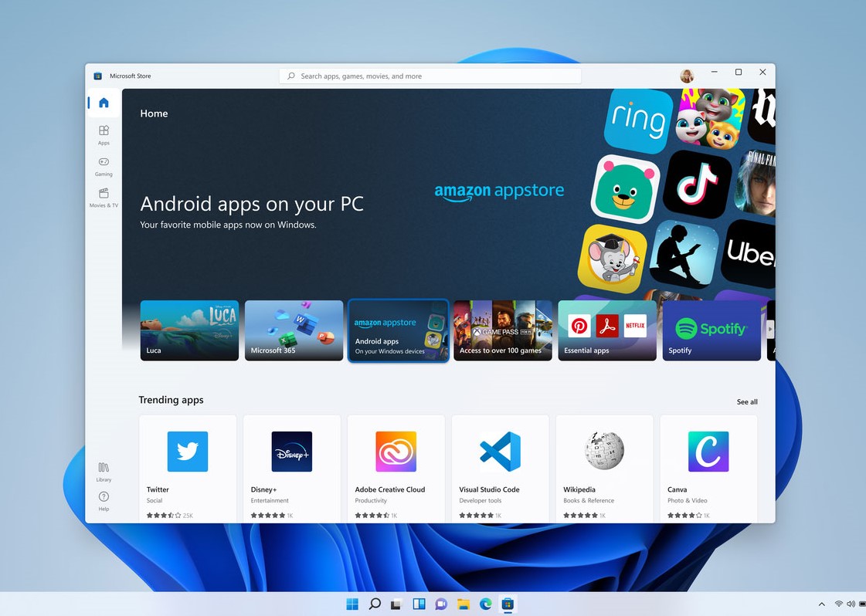Click 'Android apps on your PC' headline

(x=252, y=205)
